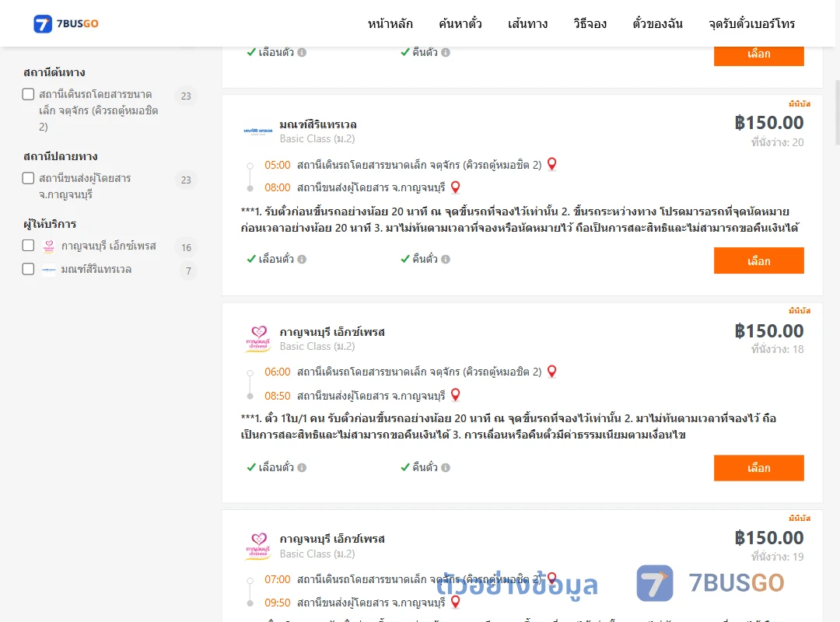The height and width of the screenshot is (622, 840).
Task: Click the ฿150.00 price on the 07:00 card
Action: point(769,537)
